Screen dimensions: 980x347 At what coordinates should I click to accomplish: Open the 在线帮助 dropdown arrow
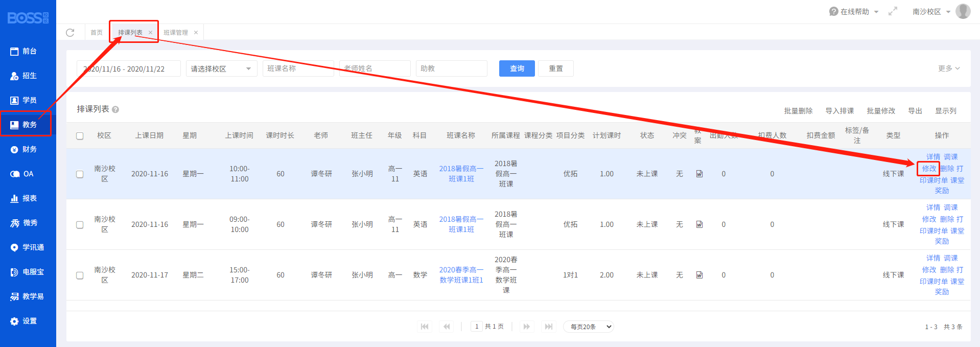(876, 12)
